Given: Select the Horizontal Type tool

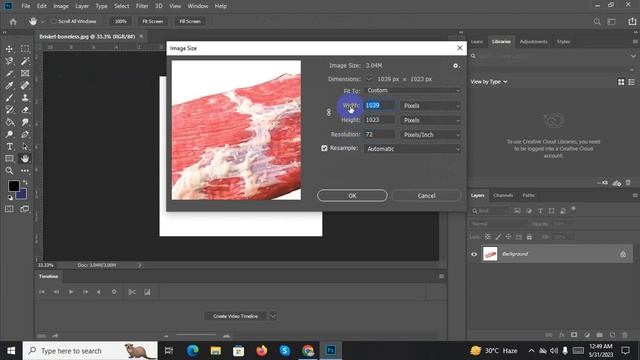Looking at the screenshot, I should pyautogui.click(x=9, y=147).
